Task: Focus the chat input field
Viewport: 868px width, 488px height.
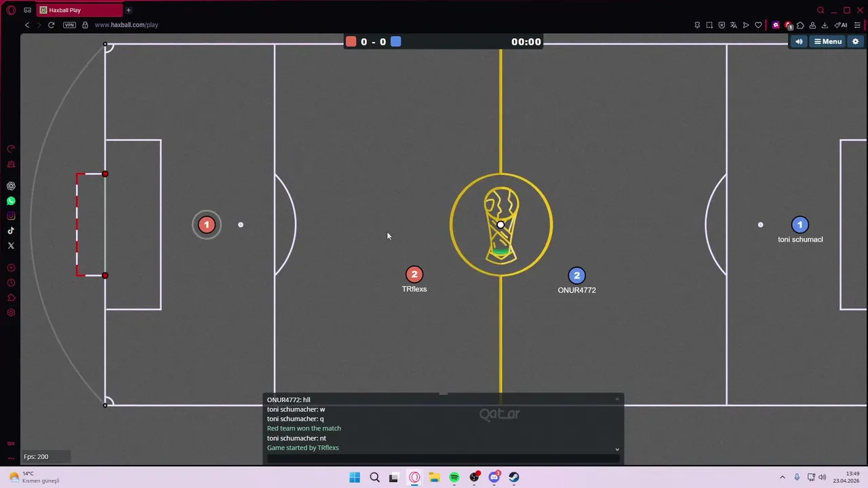Action: point(443,459)
